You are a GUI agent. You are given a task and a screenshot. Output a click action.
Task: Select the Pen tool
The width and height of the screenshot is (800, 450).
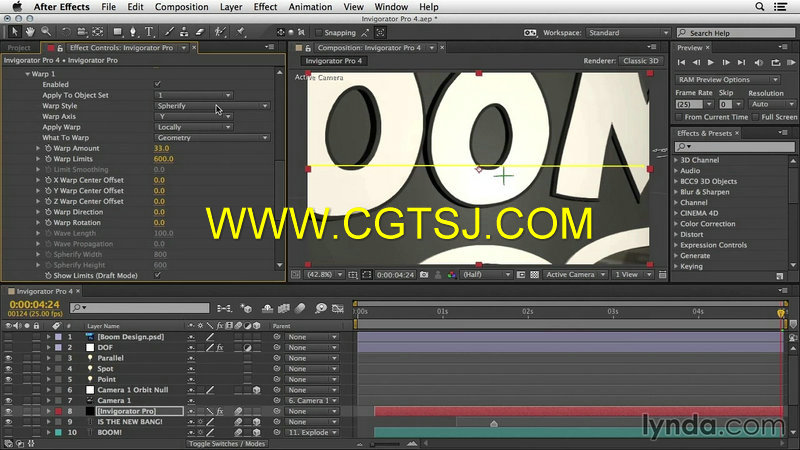pos(133,32)
